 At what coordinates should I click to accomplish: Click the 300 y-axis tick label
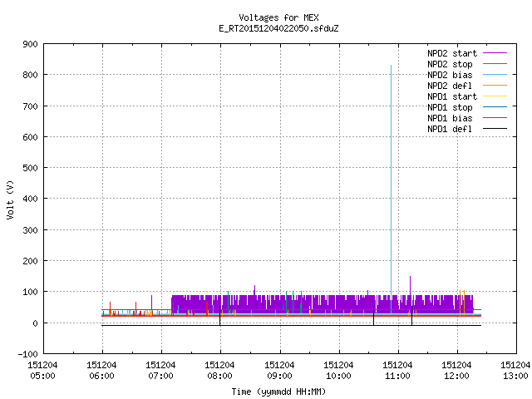pos(30,230)
